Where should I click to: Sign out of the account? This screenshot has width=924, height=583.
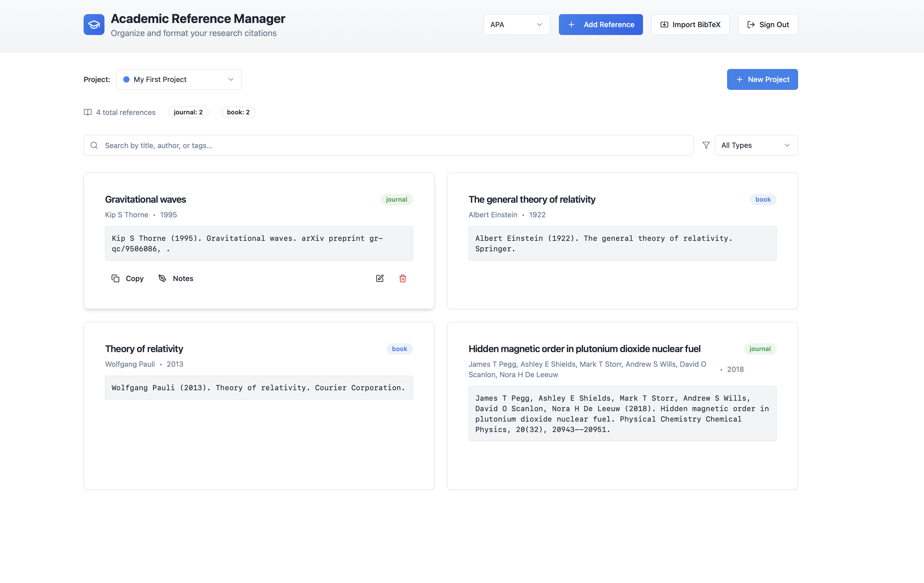point(768,25)
